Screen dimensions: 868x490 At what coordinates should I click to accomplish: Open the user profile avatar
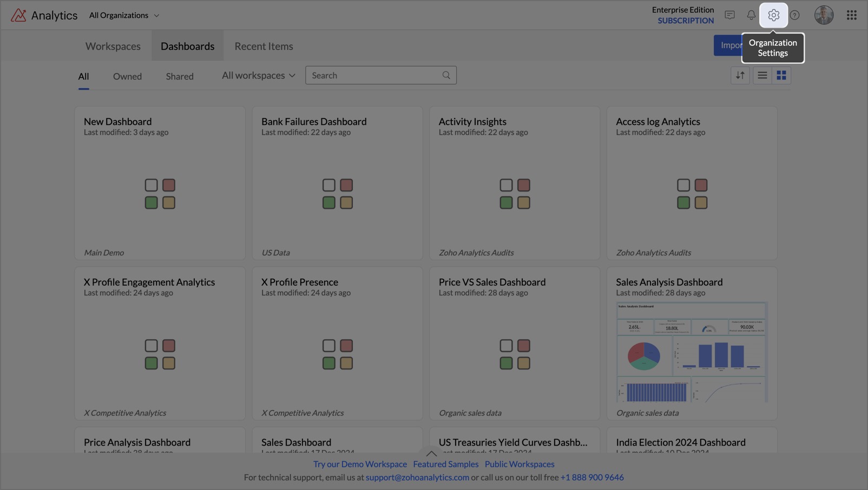[824, 15]
